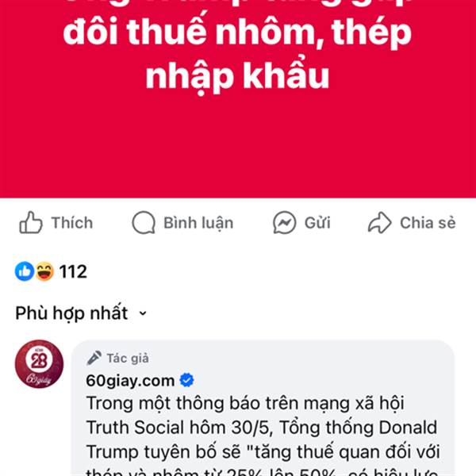Open the Bình luận comment bubble icon
Image resolution: width=476 pixels, height=476 pixels.
(x=144, y=222)
